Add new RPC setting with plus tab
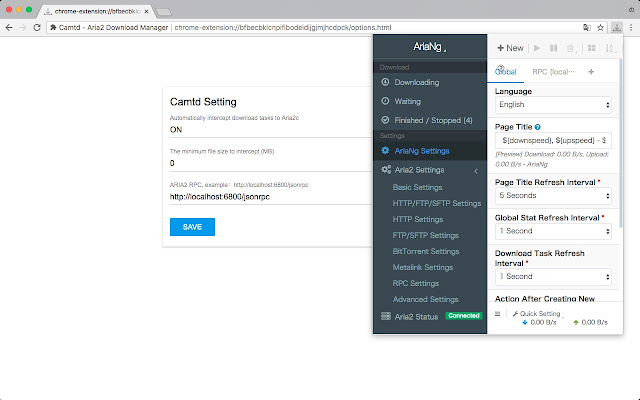 click(591, 72)
